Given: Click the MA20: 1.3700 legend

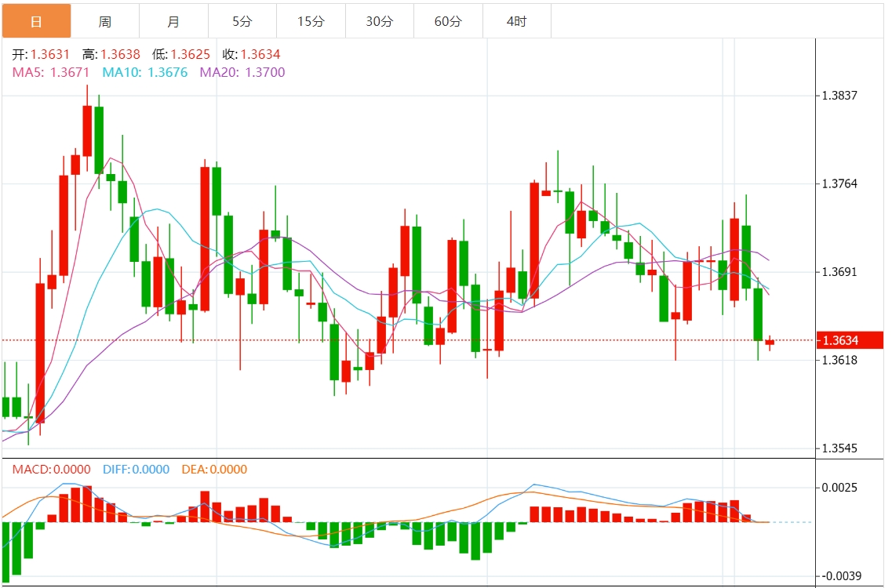Looking at the screenshot, I should [242, 72].
